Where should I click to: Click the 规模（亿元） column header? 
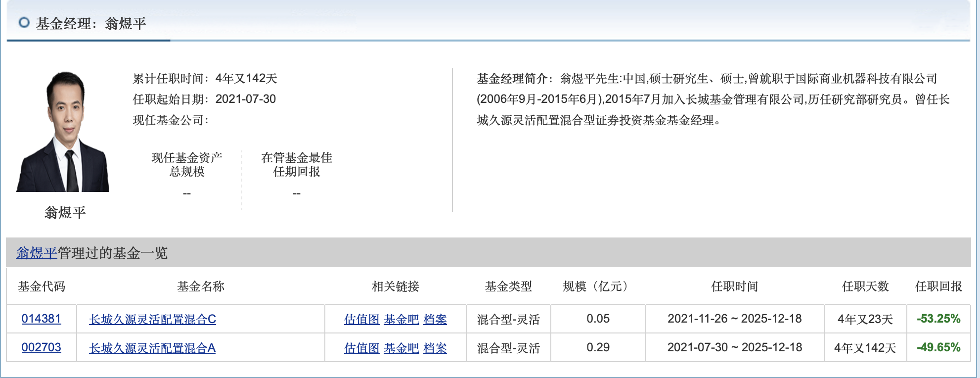pyautogui.click(x=598, y=286)
